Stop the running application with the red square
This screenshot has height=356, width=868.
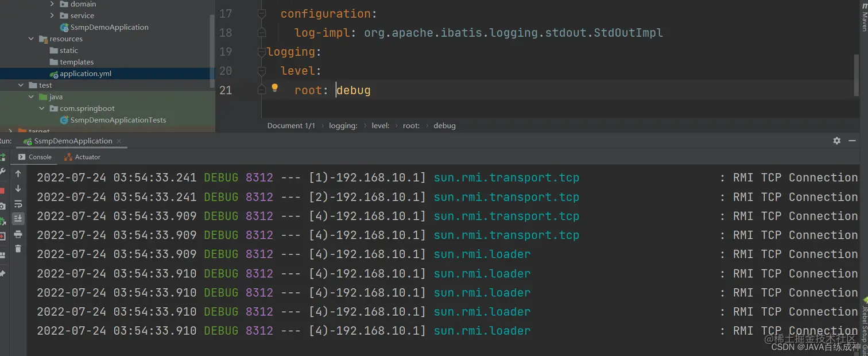point(2,191)
